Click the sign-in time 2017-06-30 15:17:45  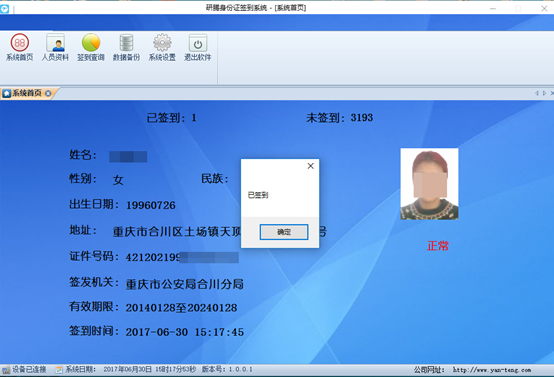coord(185,332)
